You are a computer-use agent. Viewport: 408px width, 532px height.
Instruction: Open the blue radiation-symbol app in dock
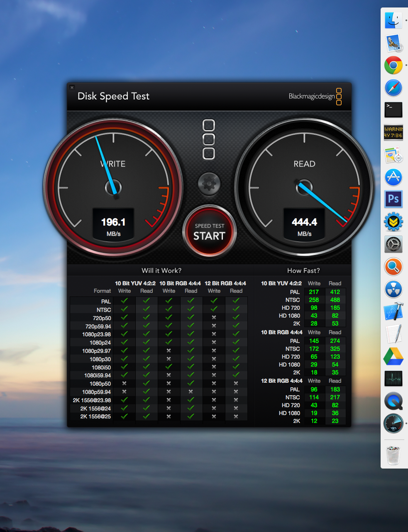pyautogui.click(x=393, y=289)
